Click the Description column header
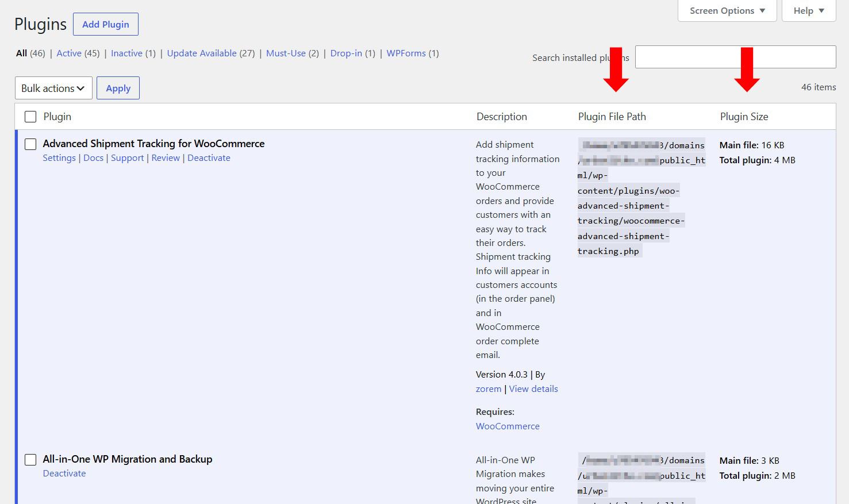Screen dimensions: 849x504 click(502, 117)
